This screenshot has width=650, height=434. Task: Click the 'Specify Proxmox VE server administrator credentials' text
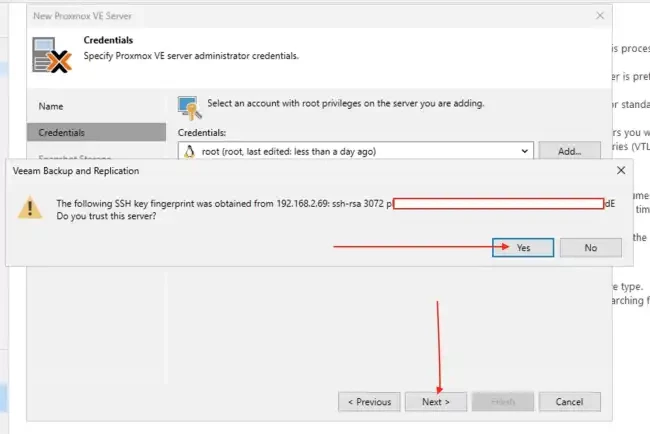(191, 56)
